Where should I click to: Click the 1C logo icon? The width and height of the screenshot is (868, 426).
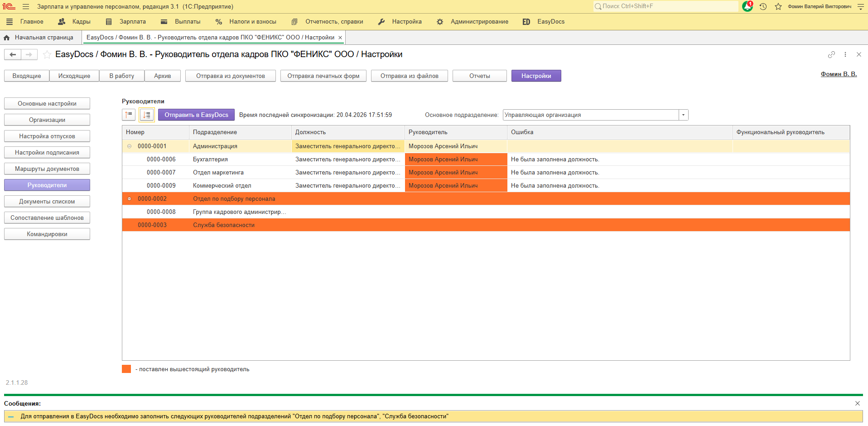click(x=9, y=6)
